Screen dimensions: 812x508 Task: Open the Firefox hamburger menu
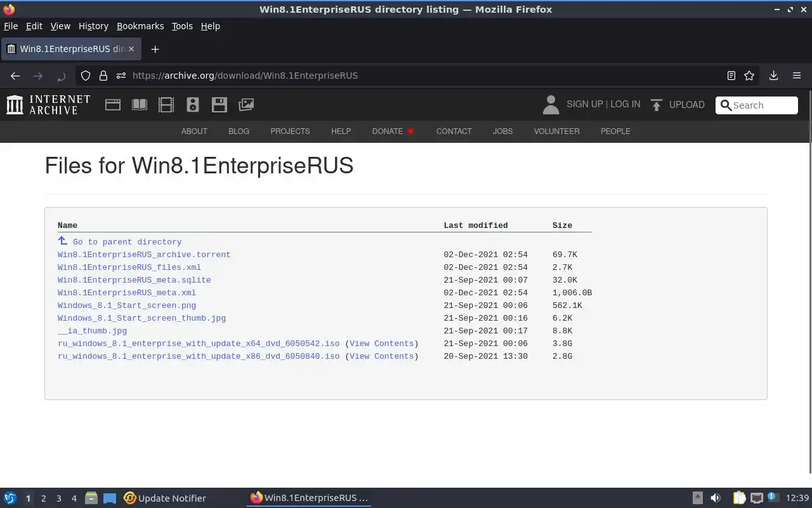797,76
